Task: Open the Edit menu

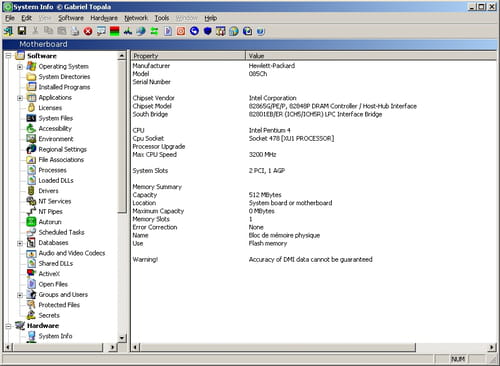Action: 26,18
